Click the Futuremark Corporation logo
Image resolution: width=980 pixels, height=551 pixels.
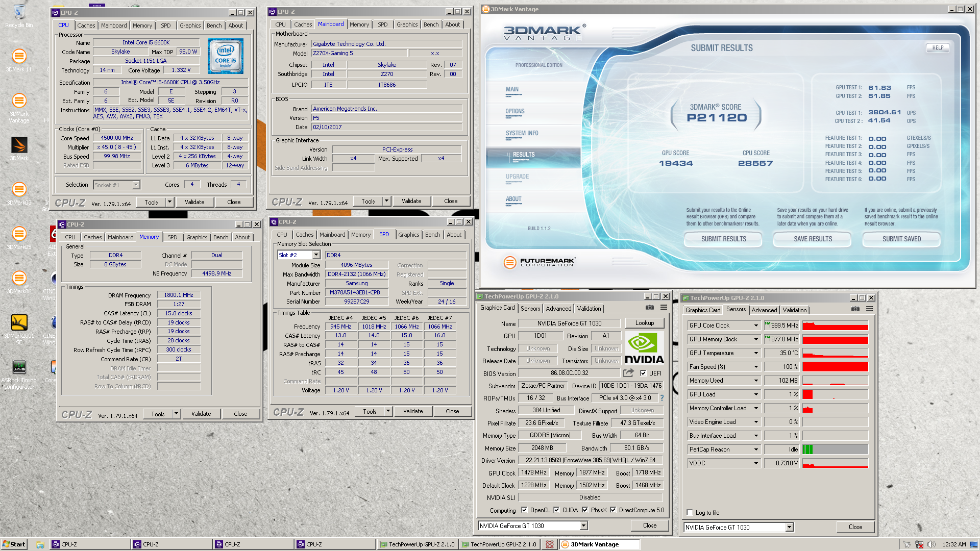click(539, 262)
